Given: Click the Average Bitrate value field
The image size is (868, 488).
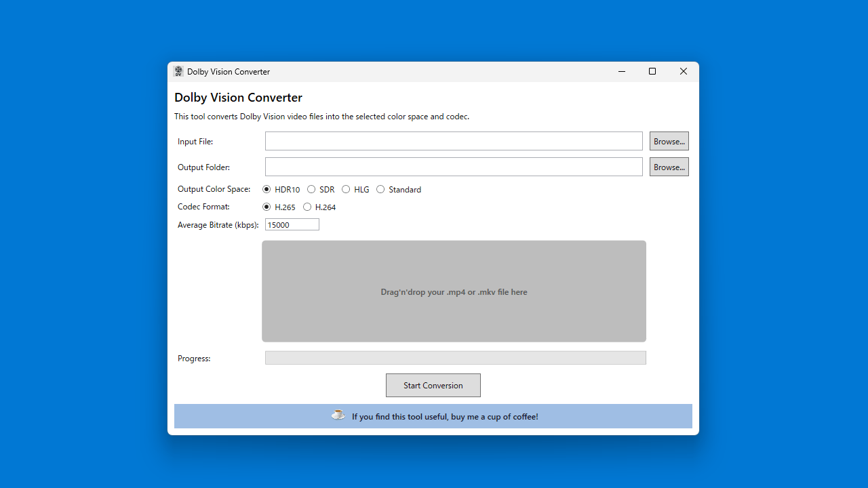Looking at the screenshot, I should 292,224.
